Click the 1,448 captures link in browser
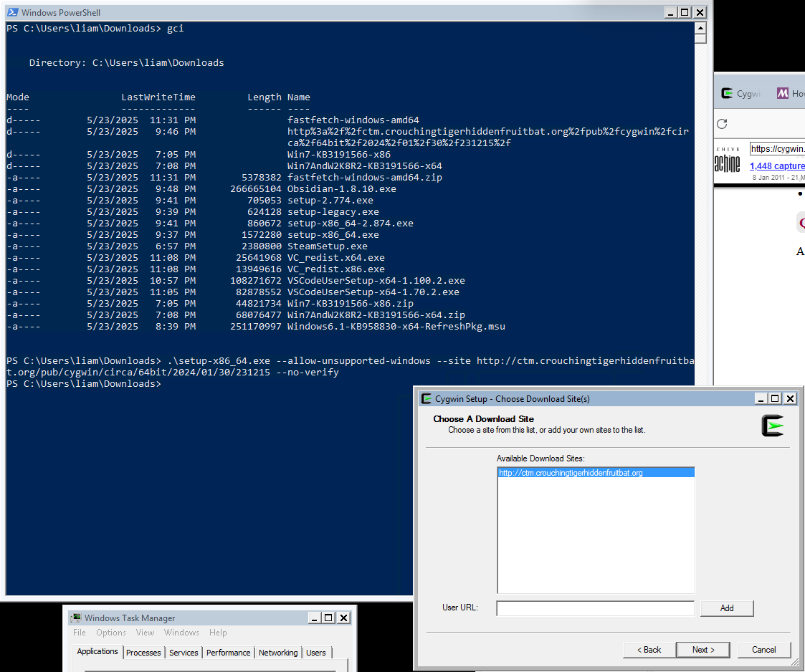This screenshot has height=672, width=805. (x=777, y=165)
